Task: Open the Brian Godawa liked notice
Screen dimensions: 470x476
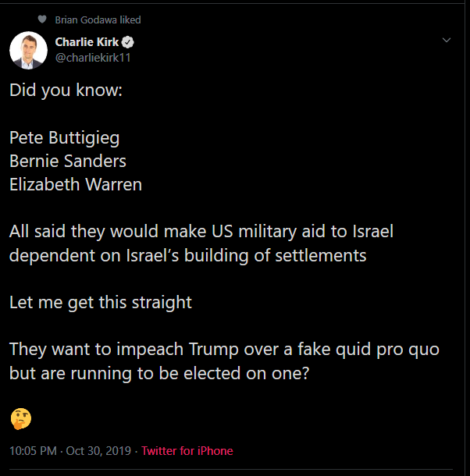Action: (98, 20)
